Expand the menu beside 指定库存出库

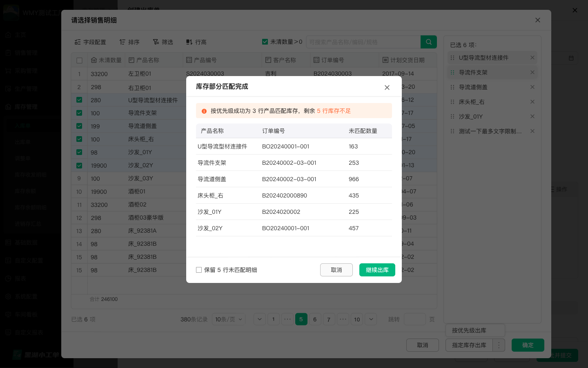[x=499, y=345]
